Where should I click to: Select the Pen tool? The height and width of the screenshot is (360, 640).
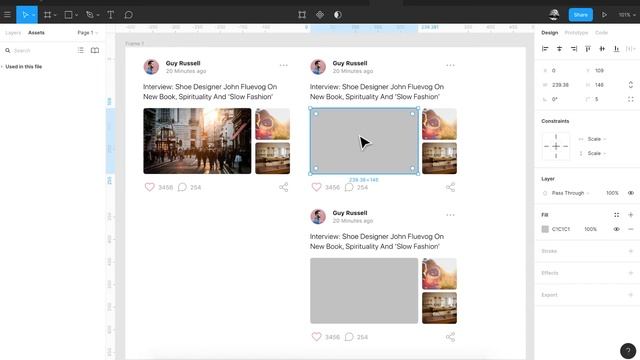[x=90, y=15]
